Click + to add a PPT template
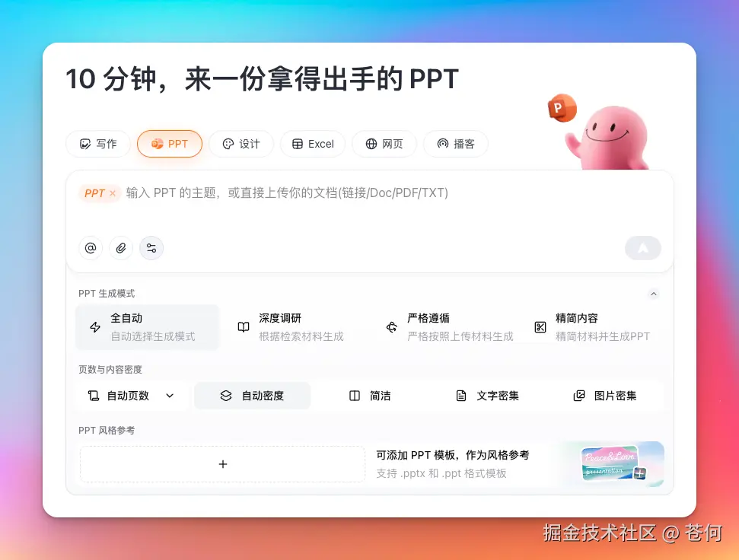739x560 pixels. point(221,463)
